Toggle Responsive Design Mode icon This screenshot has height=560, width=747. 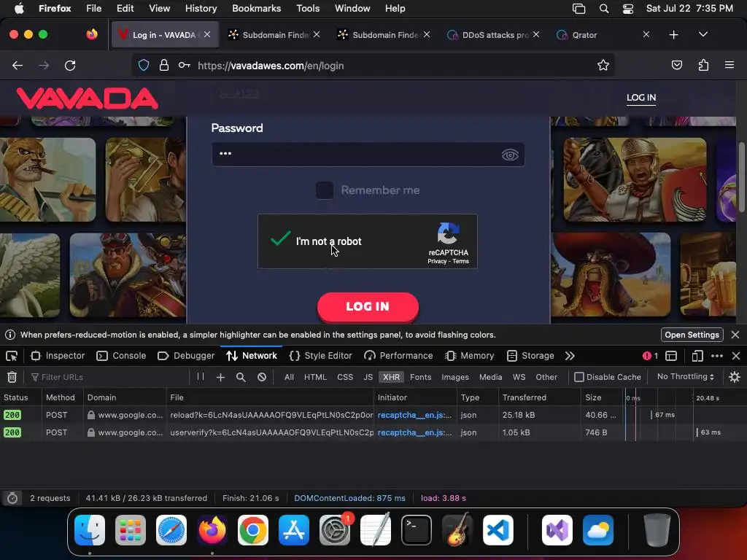(697, 356)
